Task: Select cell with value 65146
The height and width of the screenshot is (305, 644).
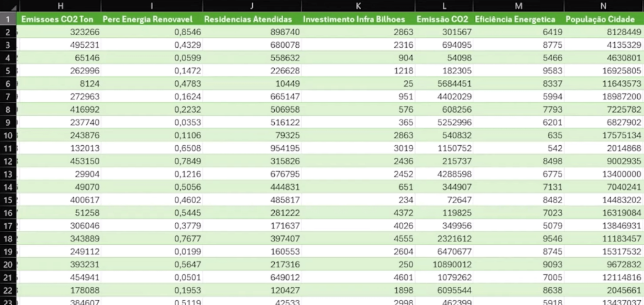Action: pos(60,57)
